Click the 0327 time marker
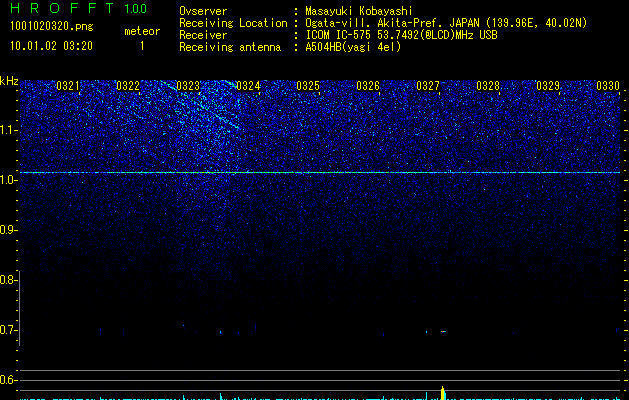 coord(428,86)
